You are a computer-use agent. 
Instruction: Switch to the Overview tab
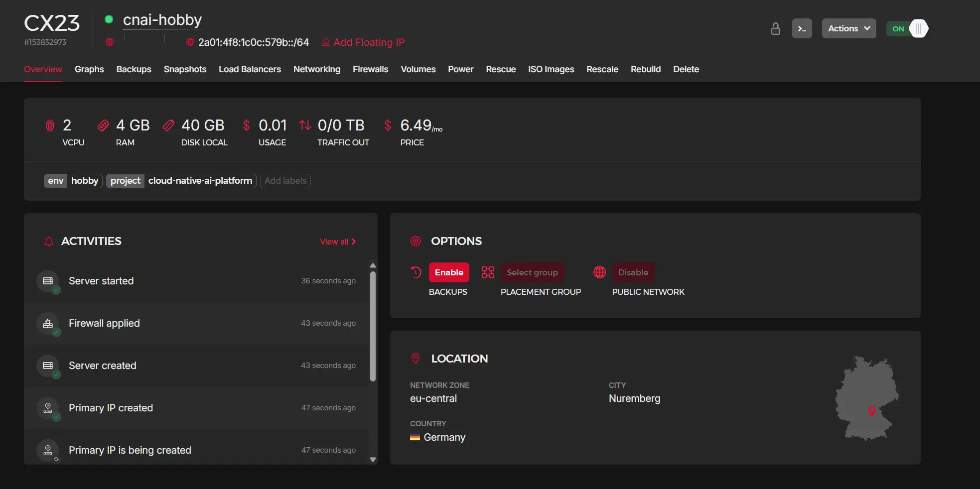click(43, 69)
